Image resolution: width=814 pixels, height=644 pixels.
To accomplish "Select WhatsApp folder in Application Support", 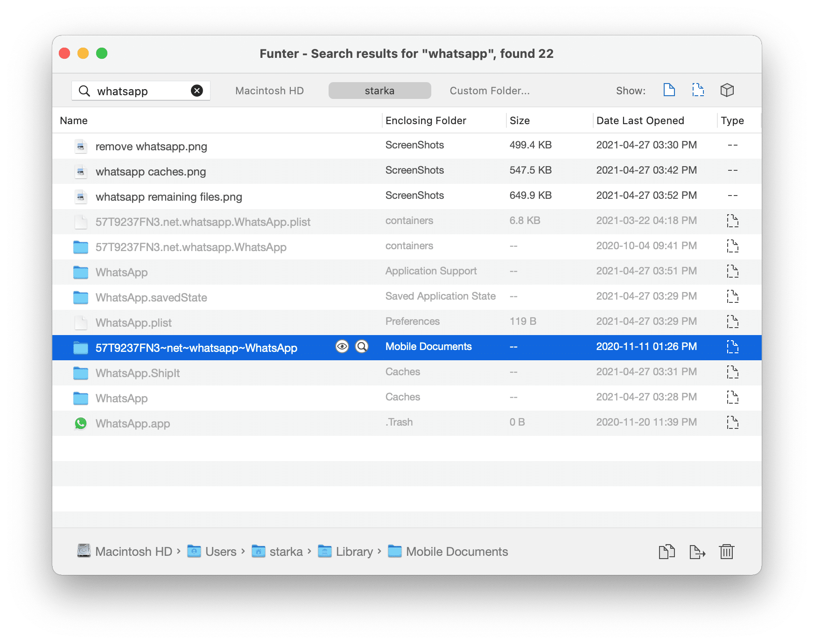I will [x=407, y=272].
